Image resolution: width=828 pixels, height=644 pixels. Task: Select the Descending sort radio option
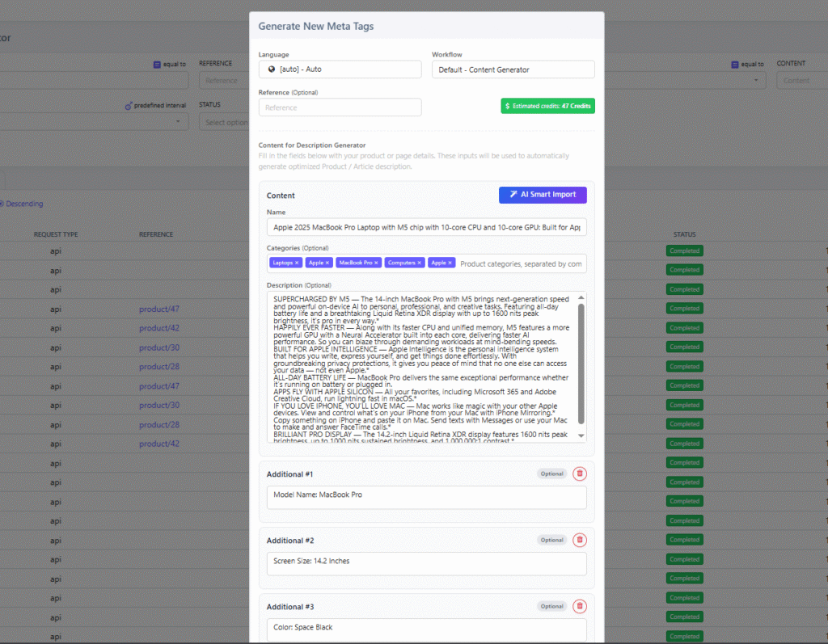click(1, 204)
